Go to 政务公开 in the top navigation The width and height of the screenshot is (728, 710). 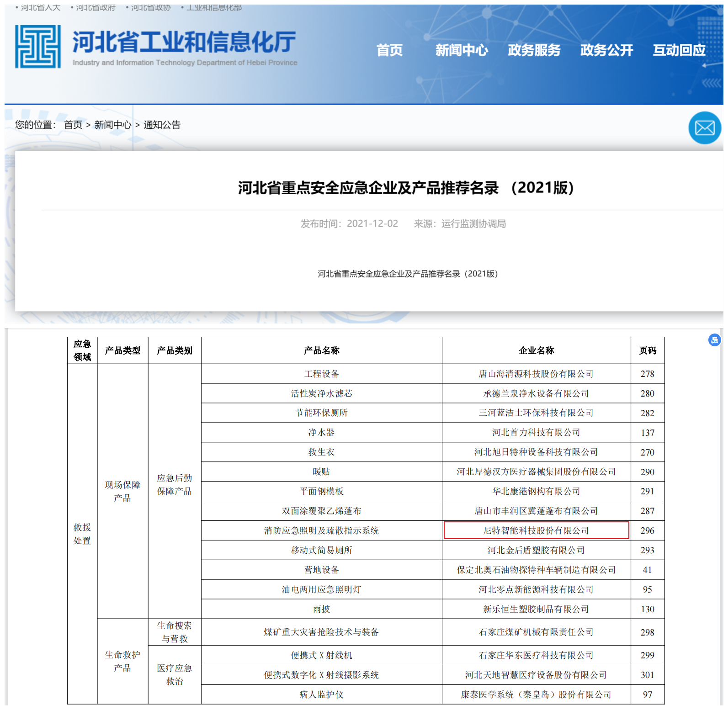click(606, 50)
